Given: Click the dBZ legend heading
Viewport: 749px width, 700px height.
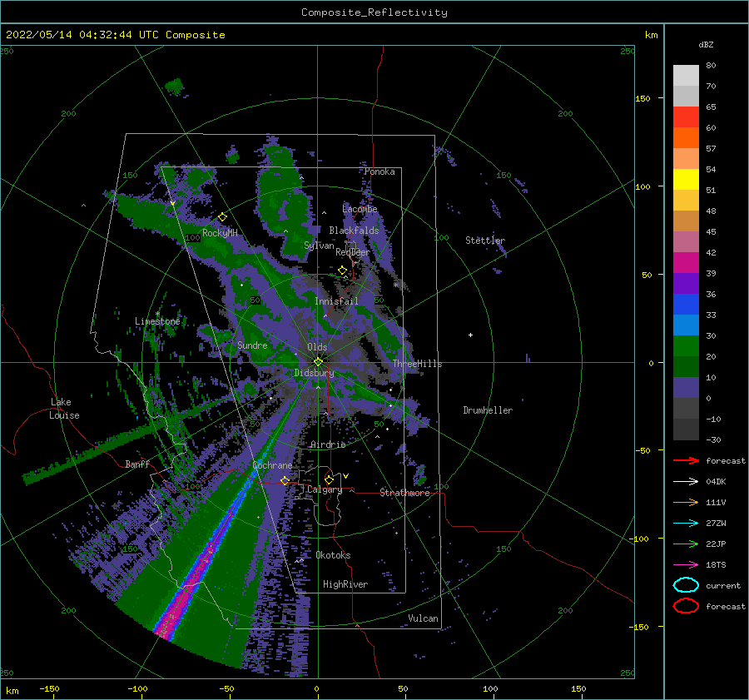Looking at the screenshot, I should (706, 44).
